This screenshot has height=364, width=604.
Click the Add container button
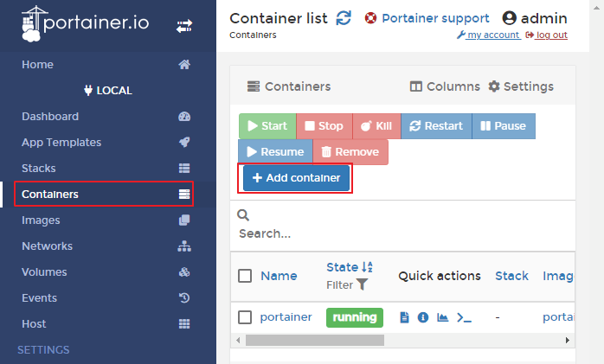point(296,178)
